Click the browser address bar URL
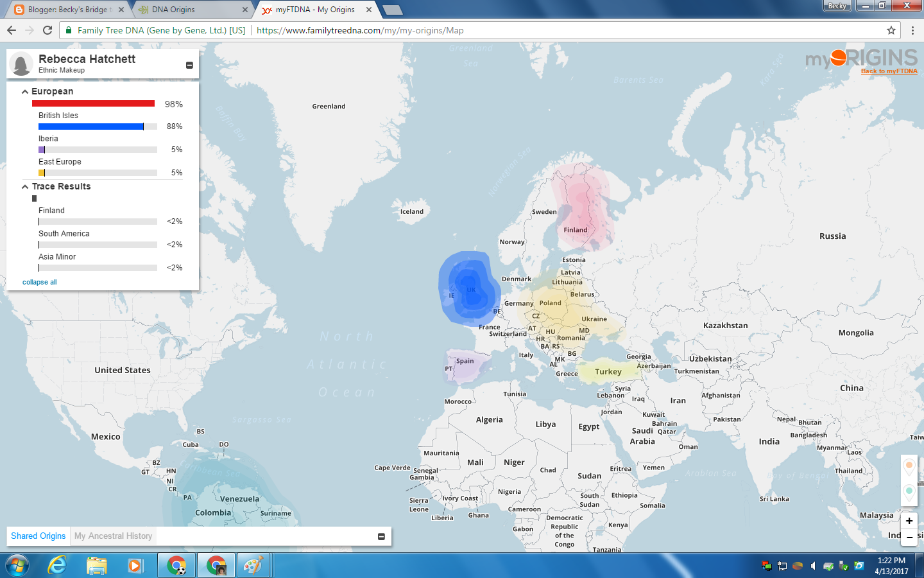This screenshot has height=578, width=924. [x=360, y=30]
